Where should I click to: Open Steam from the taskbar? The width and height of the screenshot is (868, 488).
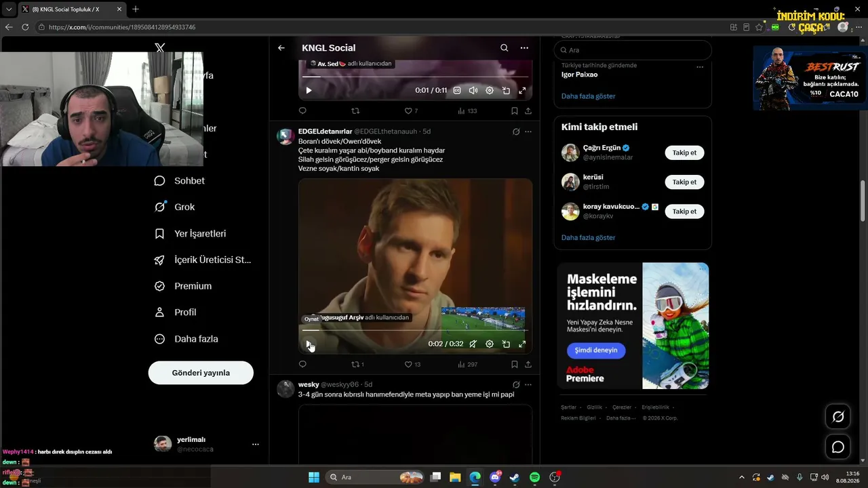(515, 477)
